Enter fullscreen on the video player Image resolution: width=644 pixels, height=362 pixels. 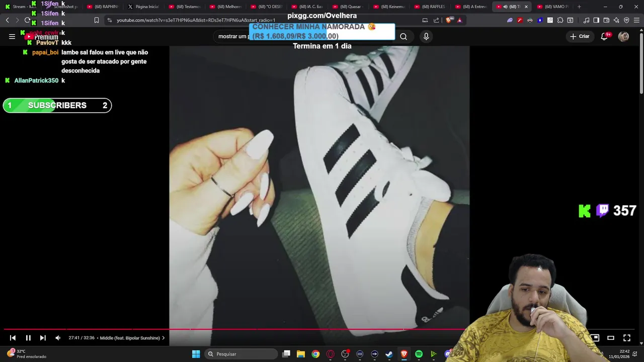click(x=627, y=338)
